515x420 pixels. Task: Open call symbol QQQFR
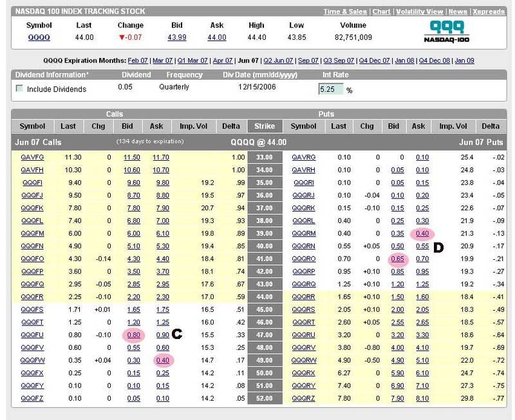[x=32, y=297]
